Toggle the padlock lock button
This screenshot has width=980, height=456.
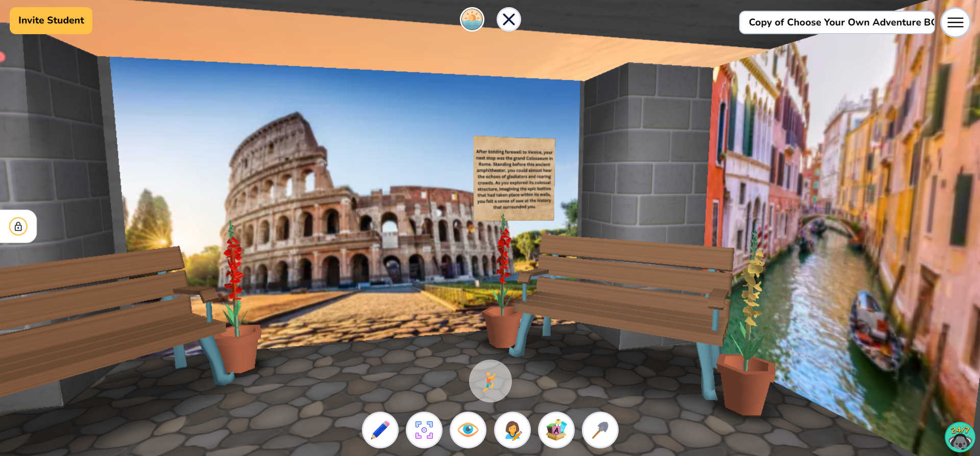[18, 226]
